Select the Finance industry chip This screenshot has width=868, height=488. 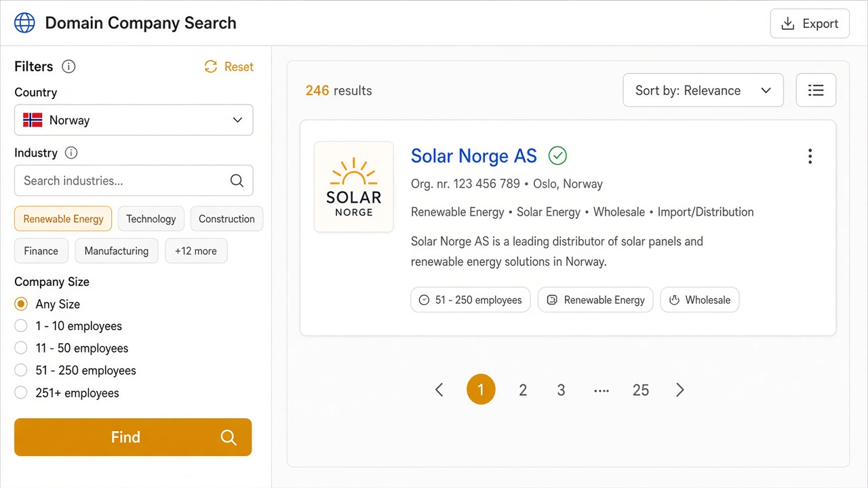tap(41, 251)
